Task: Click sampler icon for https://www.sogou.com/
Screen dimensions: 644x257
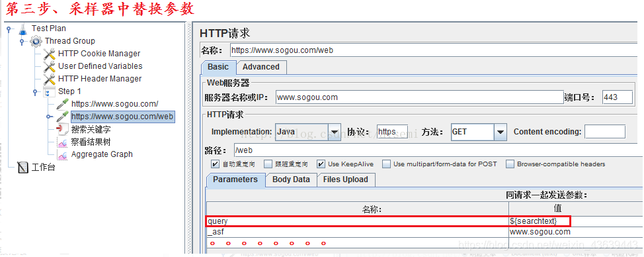Action: coord(62,104)
